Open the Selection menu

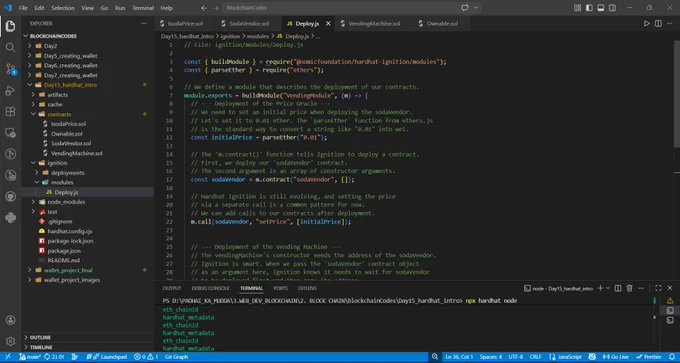point(62,8)
